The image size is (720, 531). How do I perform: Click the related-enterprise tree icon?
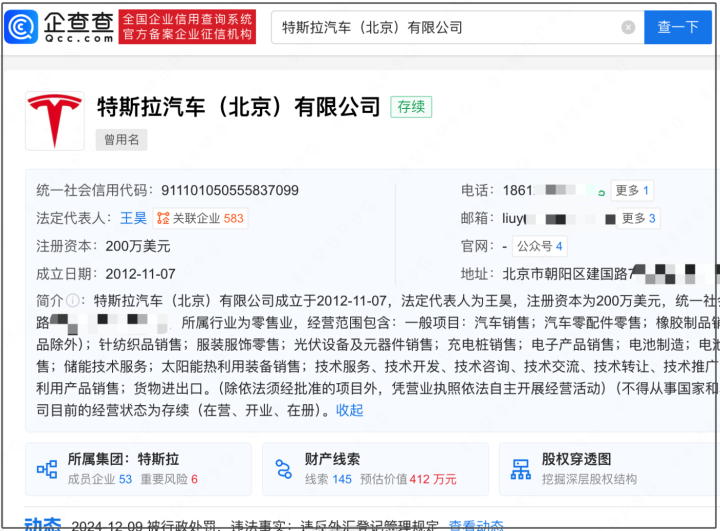(x=163, y=218)
